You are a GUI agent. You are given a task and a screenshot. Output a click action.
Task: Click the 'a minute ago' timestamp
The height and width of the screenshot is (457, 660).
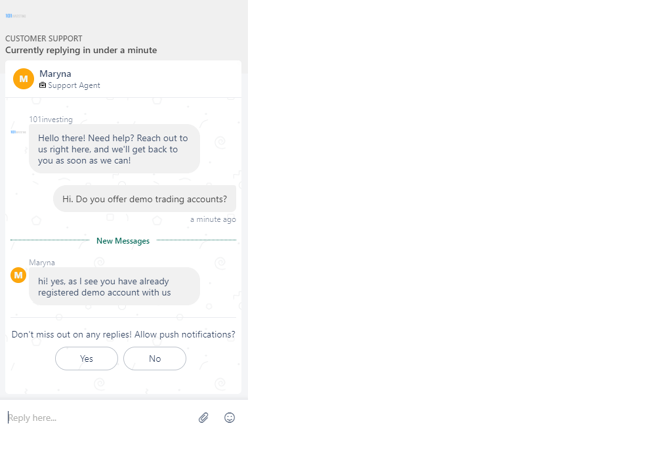[213, 219]
